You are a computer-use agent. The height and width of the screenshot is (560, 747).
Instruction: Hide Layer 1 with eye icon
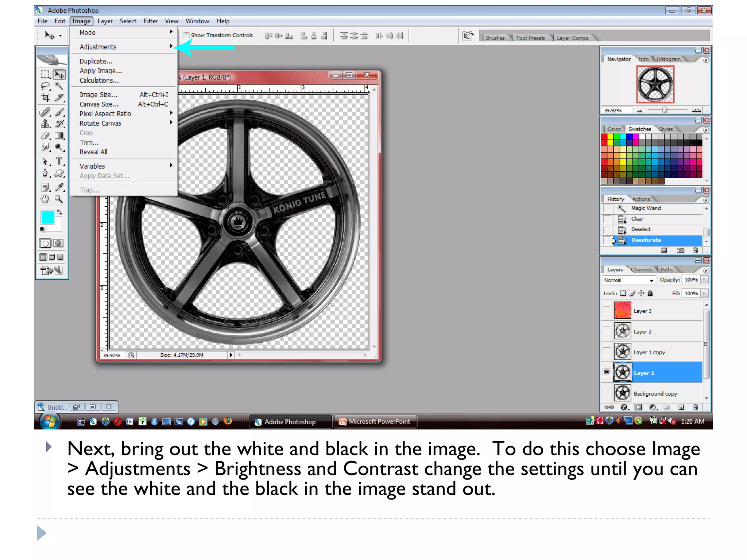pos(607,372)
